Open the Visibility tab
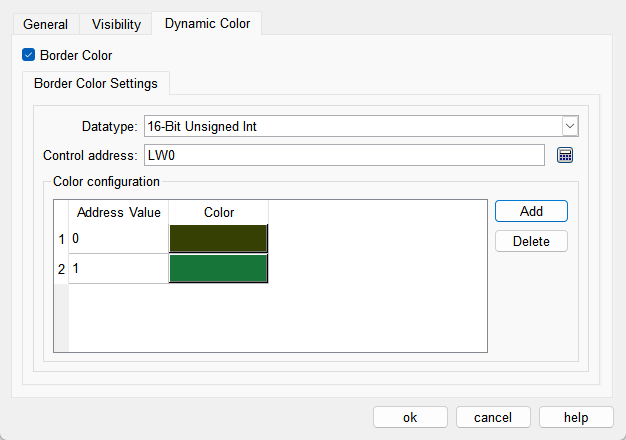 (x=116, y=24)
